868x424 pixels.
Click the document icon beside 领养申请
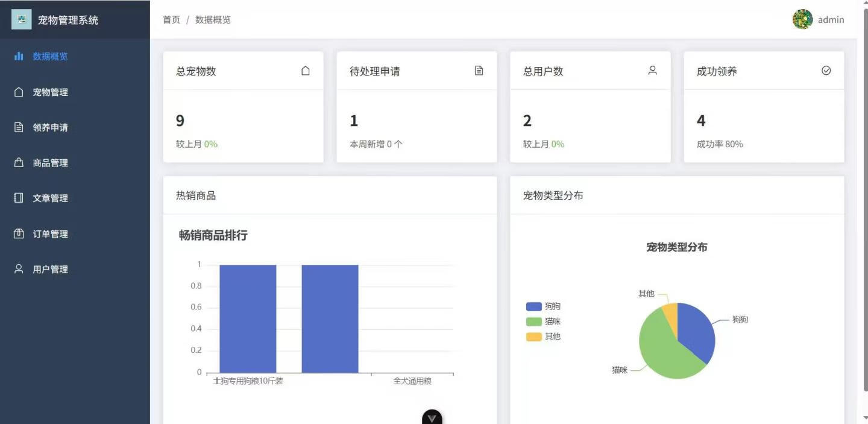[19, 127]
